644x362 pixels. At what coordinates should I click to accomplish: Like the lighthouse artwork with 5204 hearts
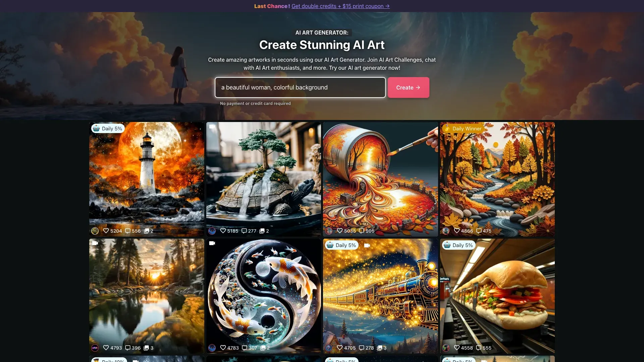point(106,231)
